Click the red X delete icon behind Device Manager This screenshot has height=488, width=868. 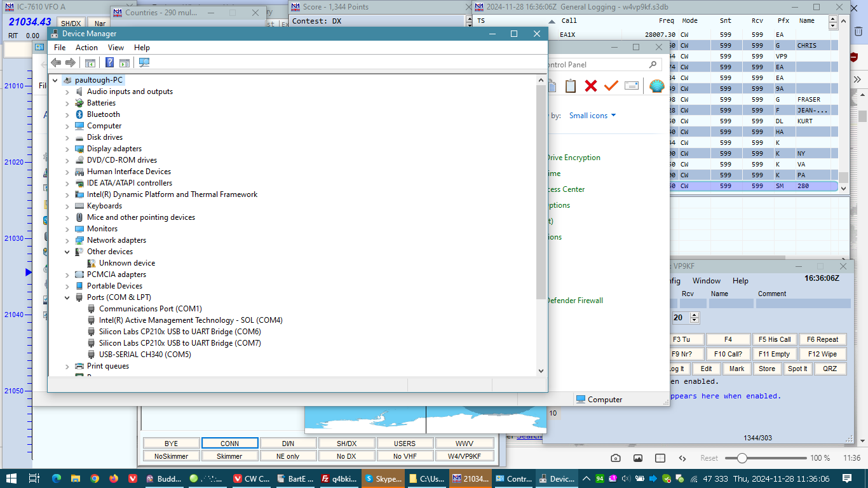[x=591, y=85]
